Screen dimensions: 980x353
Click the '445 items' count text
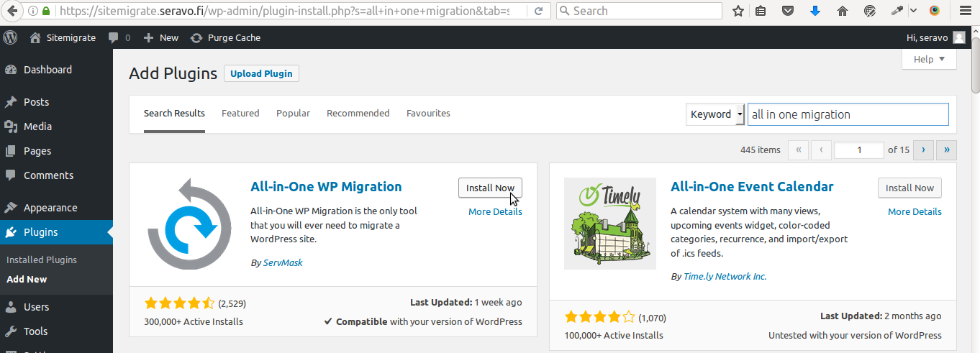[x=760, y=150]
